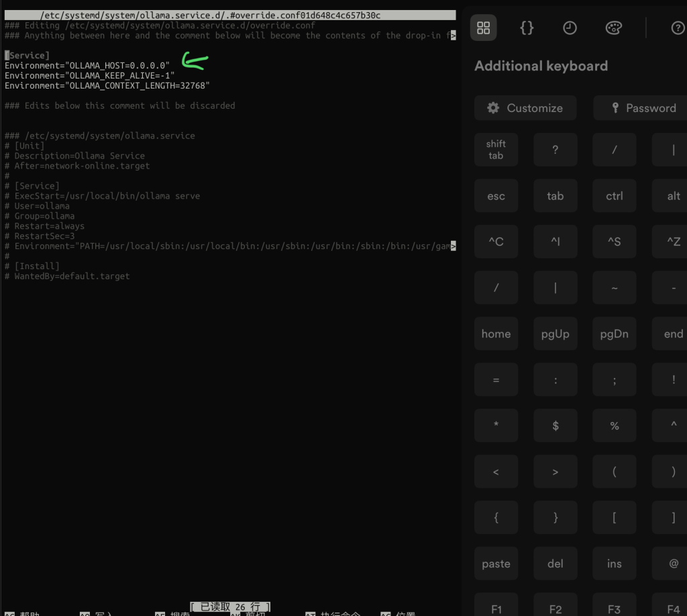Tap the home key
687x616 pixels.
(496, 334)
